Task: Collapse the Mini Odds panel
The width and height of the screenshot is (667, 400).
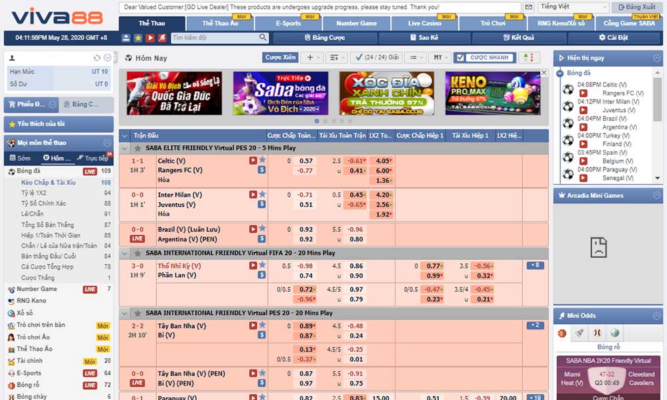Action: coord(656,316)
